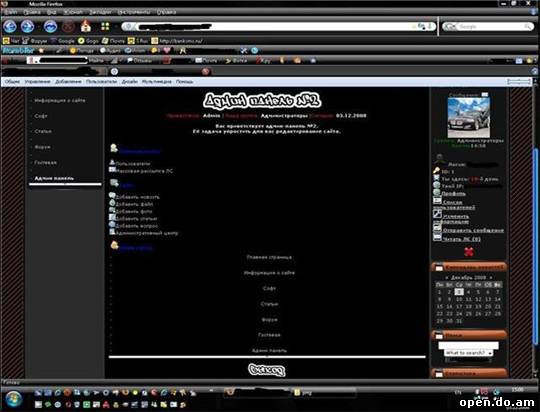540x412 pixels.
Task: Open the Управление admin bar menu
Action: 38,82
